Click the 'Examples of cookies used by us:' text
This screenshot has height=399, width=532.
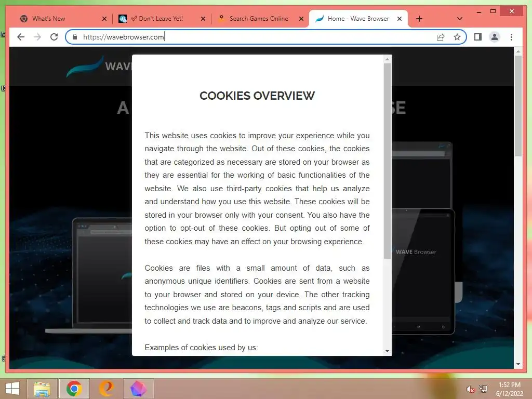pyautogui.click(x=201, y=348)
